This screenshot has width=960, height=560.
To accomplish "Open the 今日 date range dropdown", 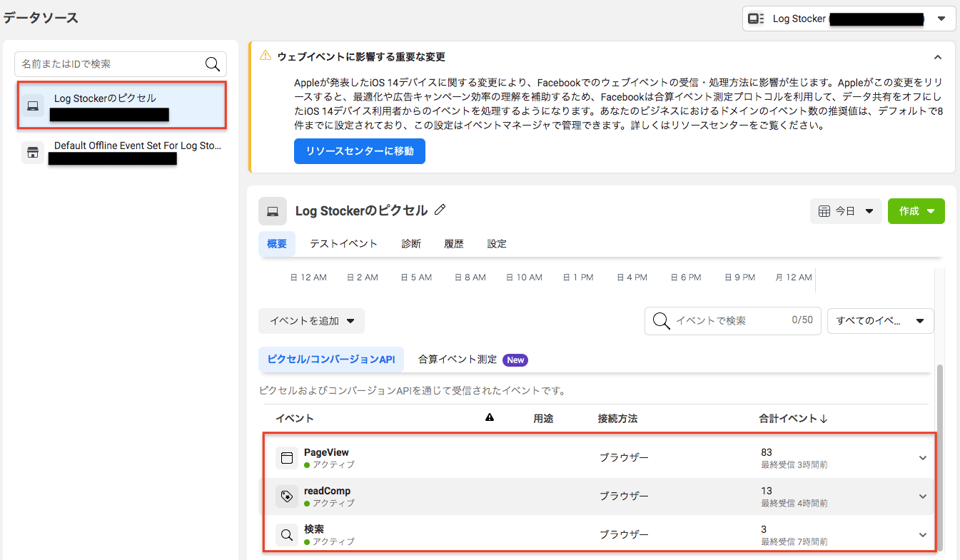I will point(846,211).
